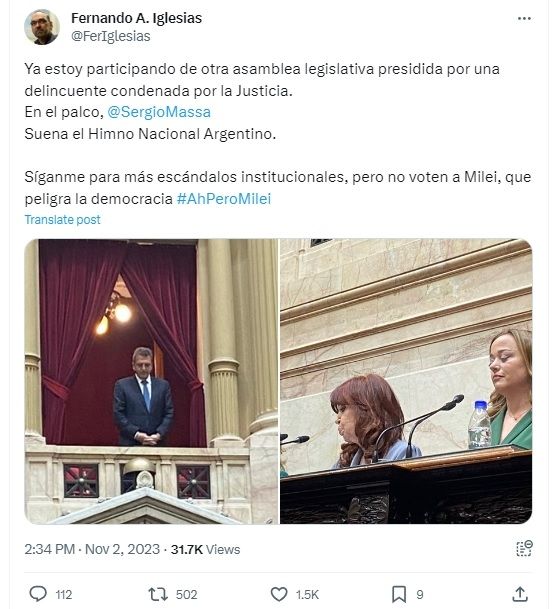Viewport: 557px width, 609px height.
Task: Open the right photo of women at desk
Action: pos(406,381)
